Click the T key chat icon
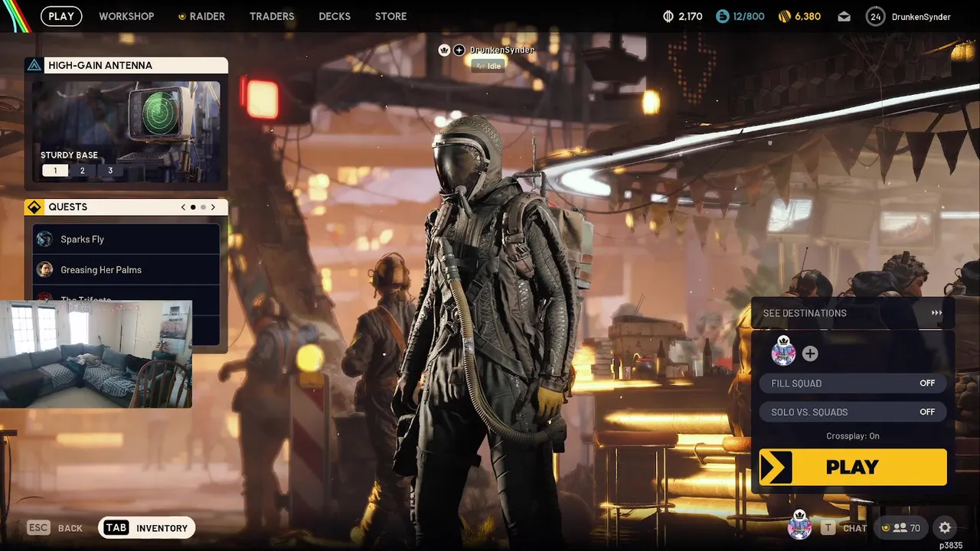The image size is (980, 551). pyautogui.click(x=828, y=528)
